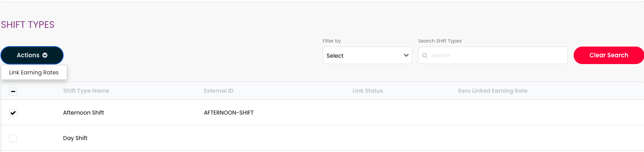Image resolution: width=644 pixels, height=152 pixels.
Task: Click the magnifier icon in search box
Action: (425, 55)
